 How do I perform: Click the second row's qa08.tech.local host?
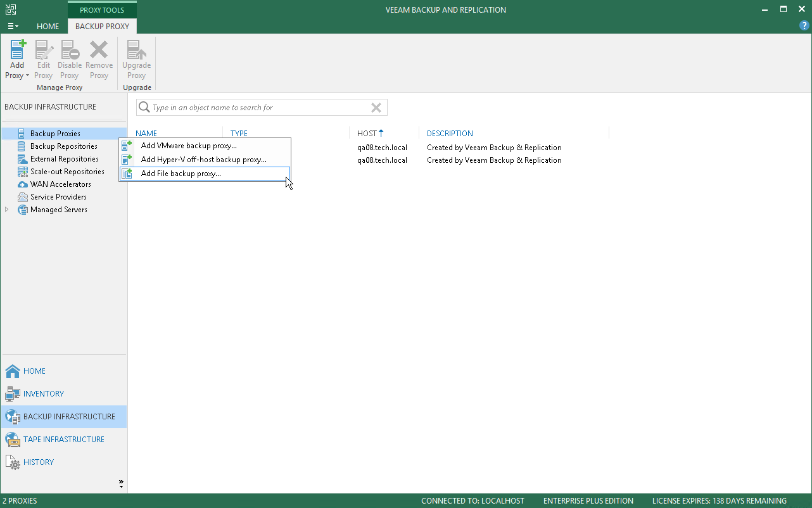pos(382,160)
